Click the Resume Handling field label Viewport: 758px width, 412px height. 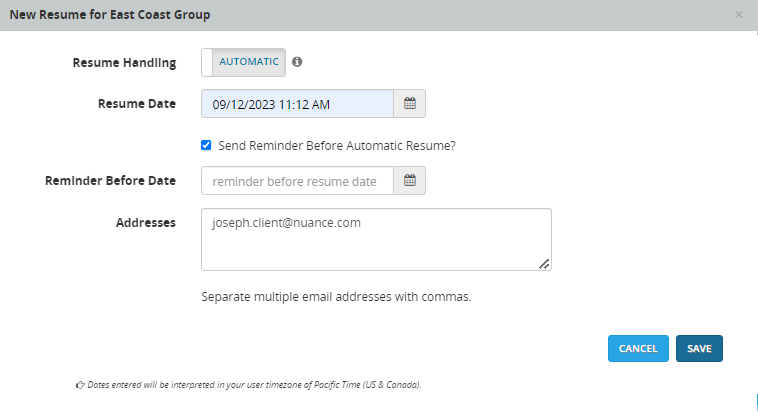[124, 63]
